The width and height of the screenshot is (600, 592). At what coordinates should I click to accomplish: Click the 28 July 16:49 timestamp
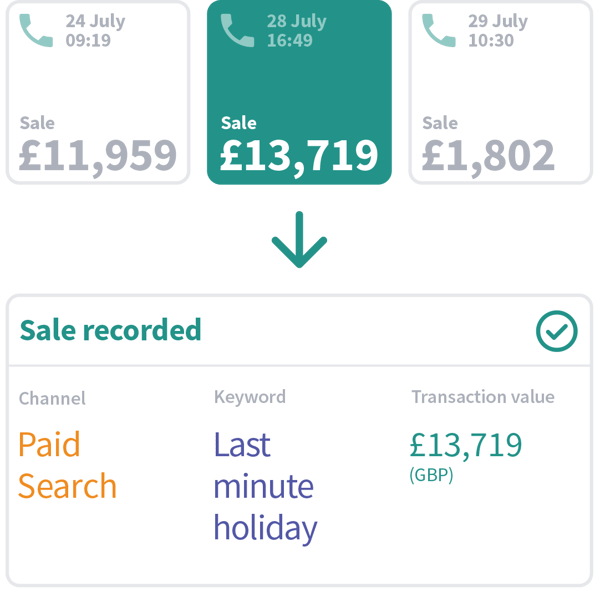coord(296,31)
